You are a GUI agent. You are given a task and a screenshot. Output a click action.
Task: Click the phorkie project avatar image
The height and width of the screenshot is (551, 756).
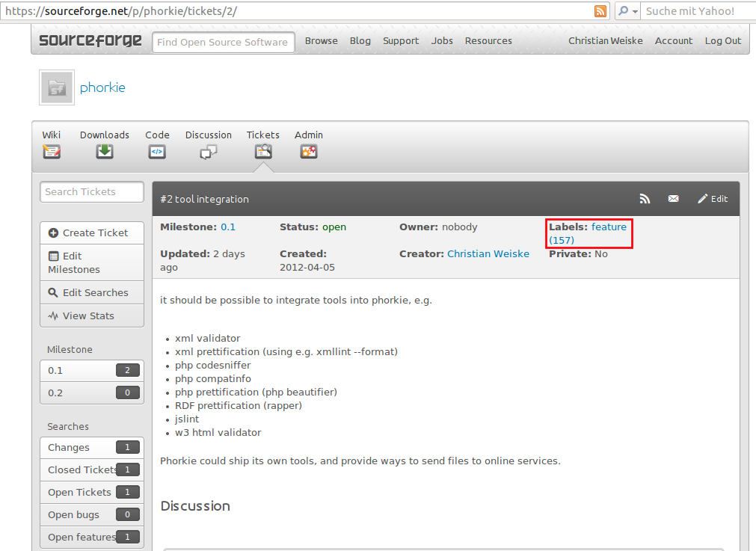coord(57,88)
